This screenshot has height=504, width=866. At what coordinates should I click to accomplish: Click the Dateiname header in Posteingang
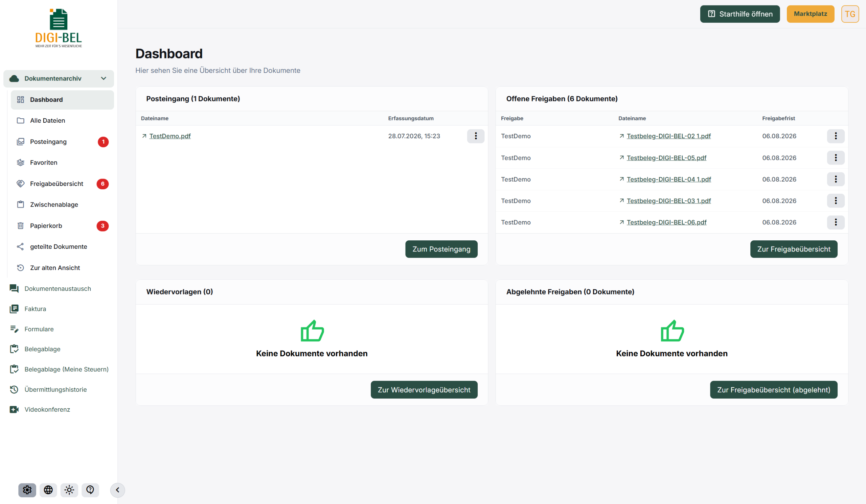pos(155,118)
